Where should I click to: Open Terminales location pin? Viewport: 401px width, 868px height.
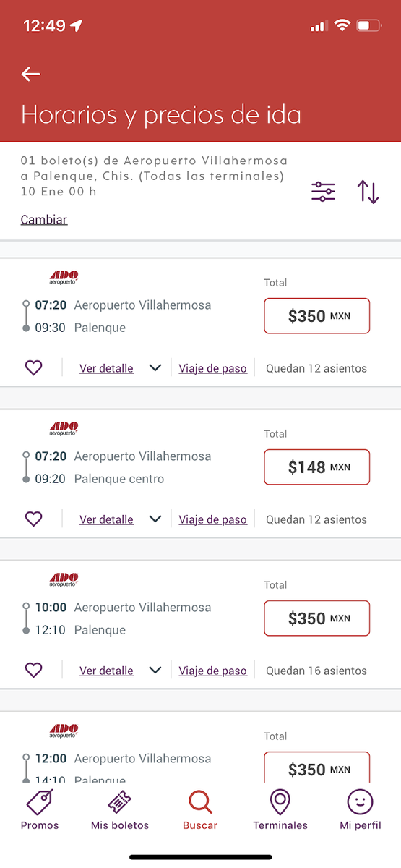click(280, 802)
